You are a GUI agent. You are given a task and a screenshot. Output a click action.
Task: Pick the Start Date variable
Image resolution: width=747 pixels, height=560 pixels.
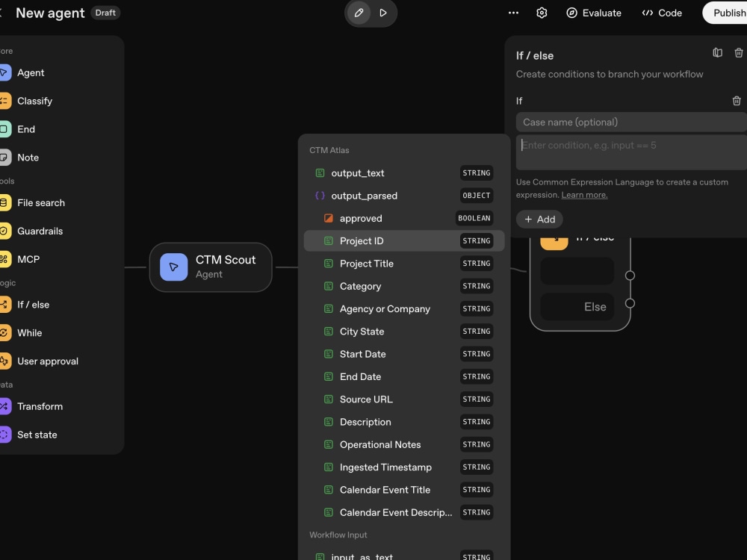(404, 354)
